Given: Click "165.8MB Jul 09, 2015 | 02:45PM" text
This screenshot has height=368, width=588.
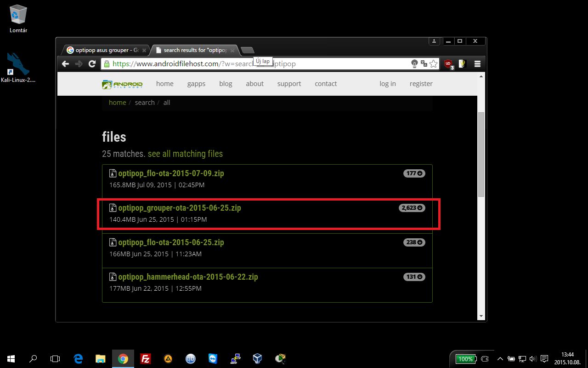Looking at the screenshot, I should pyautogui.click(x=157, y=185).
